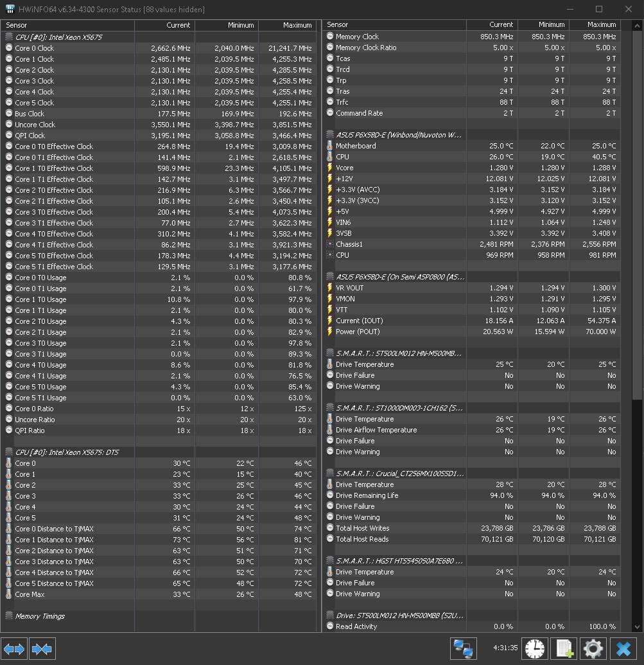Click the Read Activity sensor icon
The height and width of the screenshot is (665, 644).
point(330,626)
